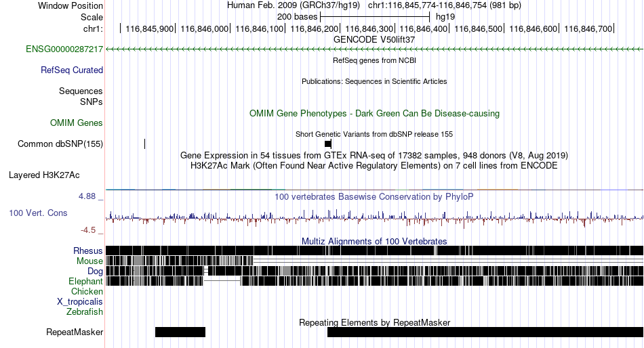Click the Layered H3K27Ac track label
The image size is (644, 348).
[x=44, y=175]
